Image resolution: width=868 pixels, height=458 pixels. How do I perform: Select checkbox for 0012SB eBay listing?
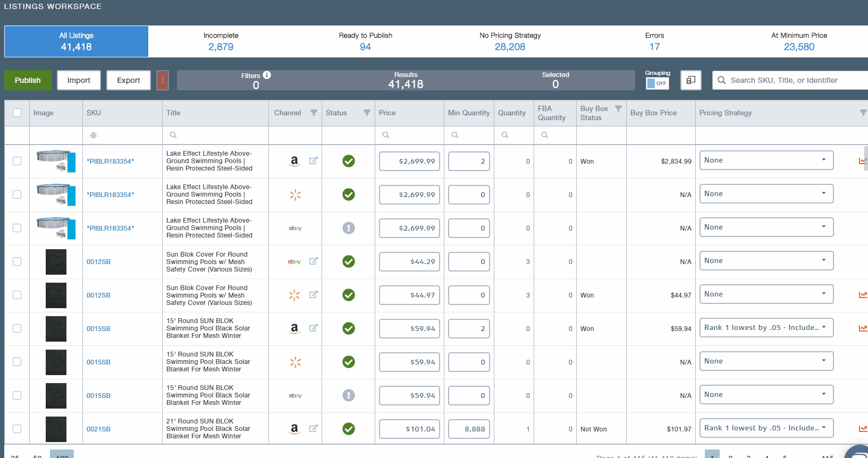coord(17,261)
